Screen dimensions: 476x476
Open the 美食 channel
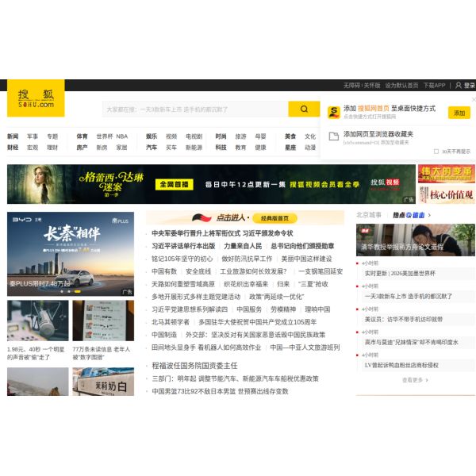tap(290, 136)
